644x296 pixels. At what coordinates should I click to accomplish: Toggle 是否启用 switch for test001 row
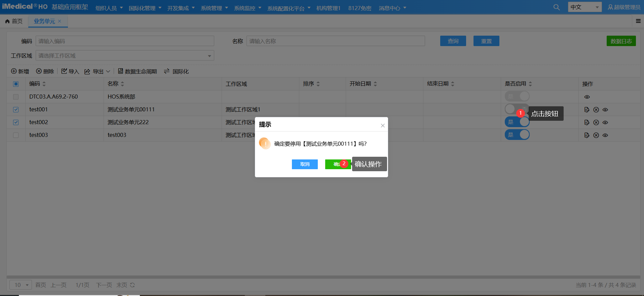517,109
